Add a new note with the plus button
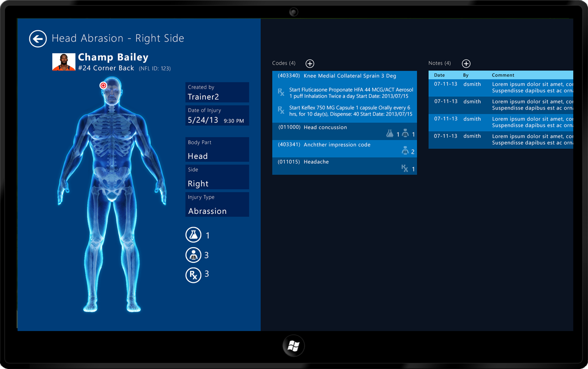588x369 pixels. click(x=466, y=63)
